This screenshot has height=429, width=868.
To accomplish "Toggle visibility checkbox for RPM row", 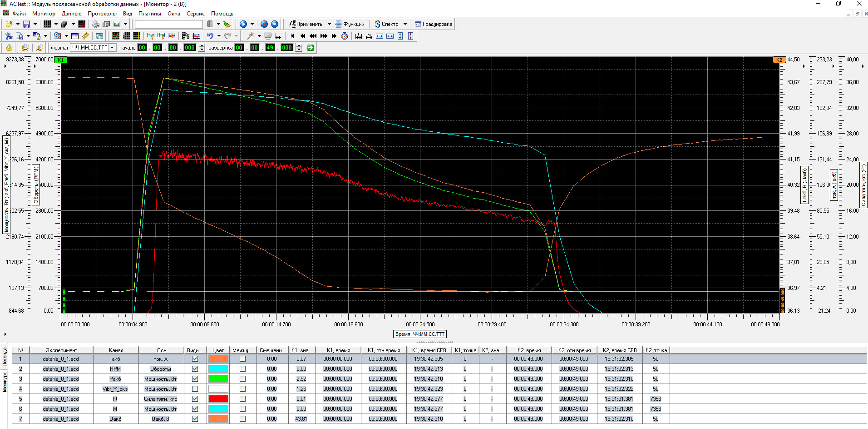I will (x=195, y=369).
